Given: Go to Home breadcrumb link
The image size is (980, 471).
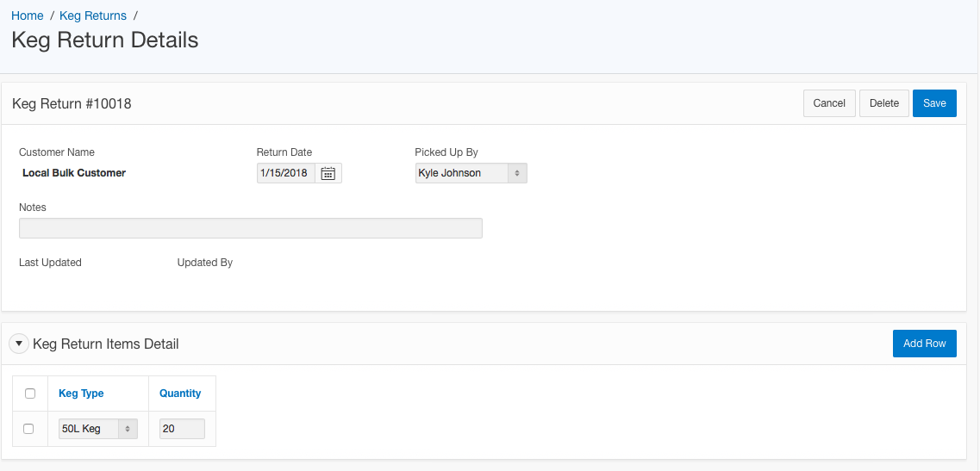Looking at the screenshot, I should point(28,15).
